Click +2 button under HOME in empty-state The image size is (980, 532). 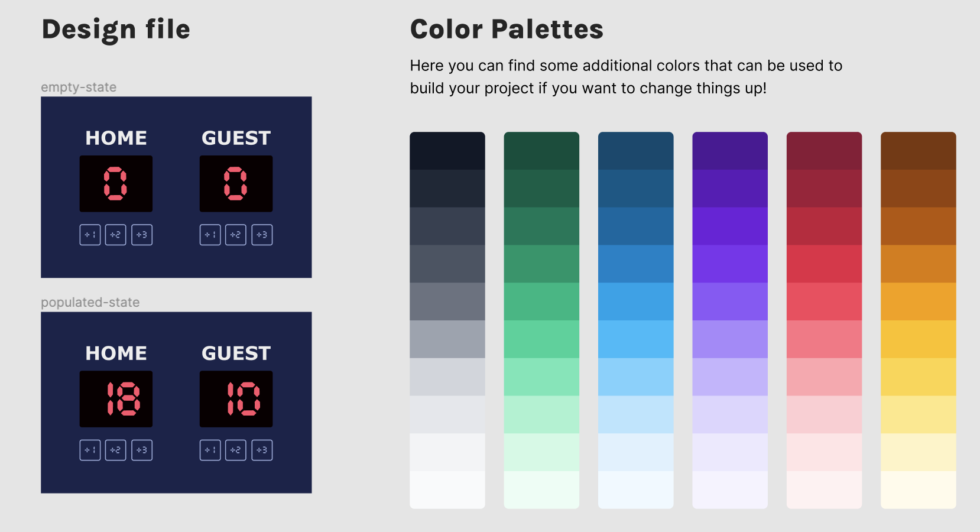tap(116, 235)
